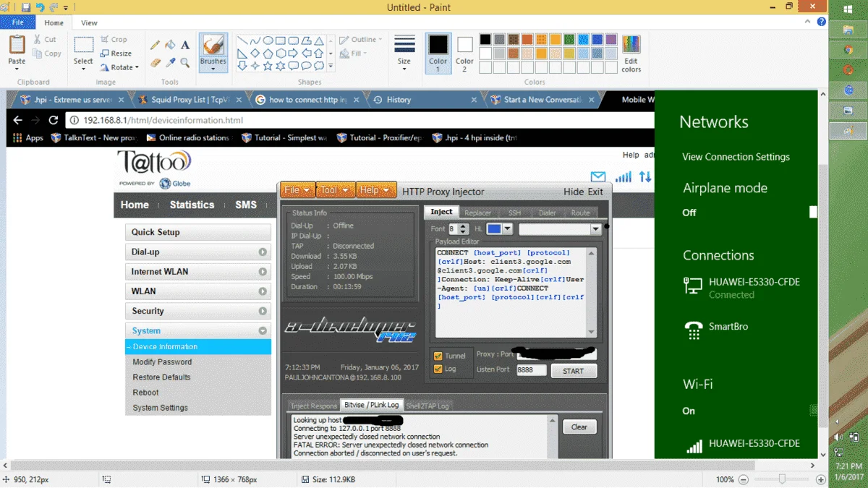Select the Fill with color bucket tool
The image size is (868, 488).
(x=170, y=45)
